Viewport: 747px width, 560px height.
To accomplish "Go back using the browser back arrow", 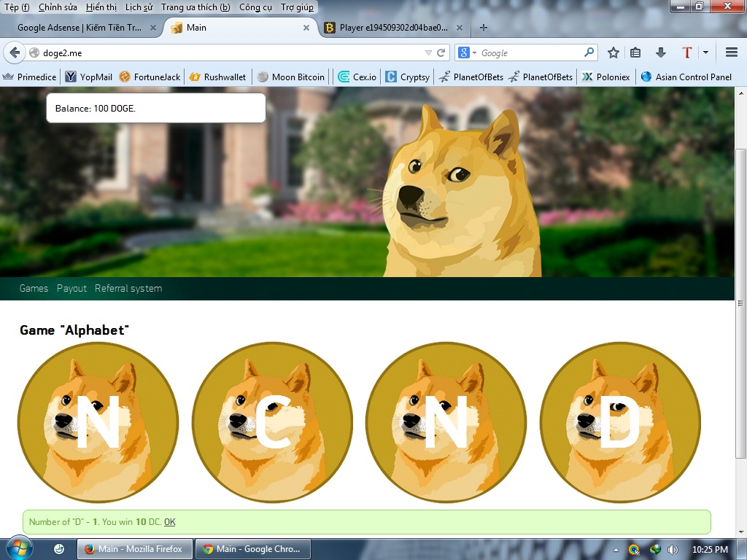I will tap(15, 52).
